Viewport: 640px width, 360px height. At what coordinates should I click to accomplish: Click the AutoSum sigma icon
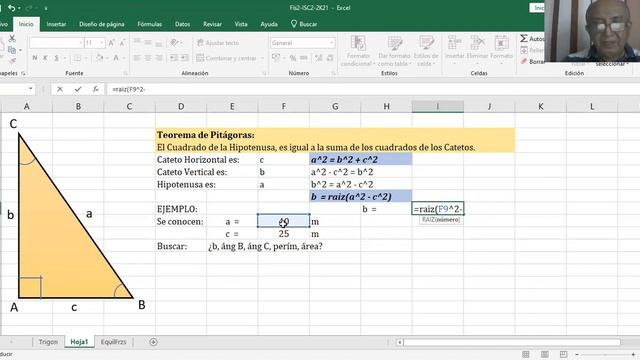pyautogui.click(x=524, y=38)
